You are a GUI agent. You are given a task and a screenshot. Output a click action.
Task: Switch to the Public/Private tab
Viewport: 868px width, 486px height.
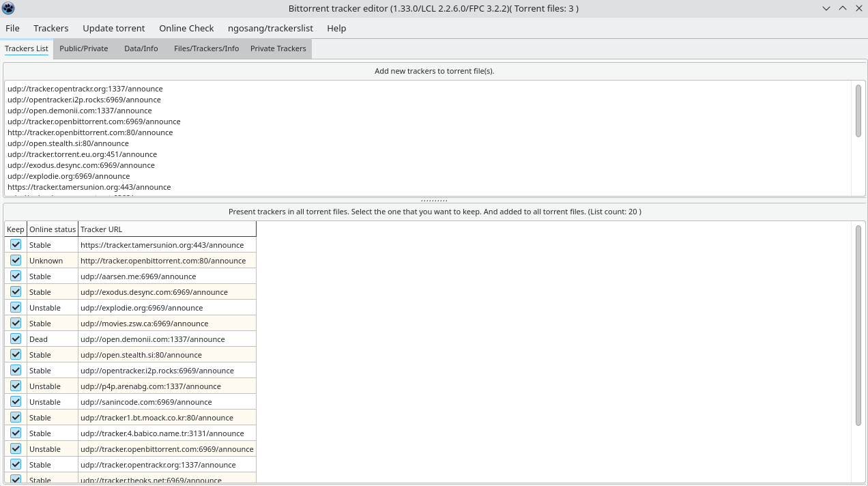coord(83,48)
